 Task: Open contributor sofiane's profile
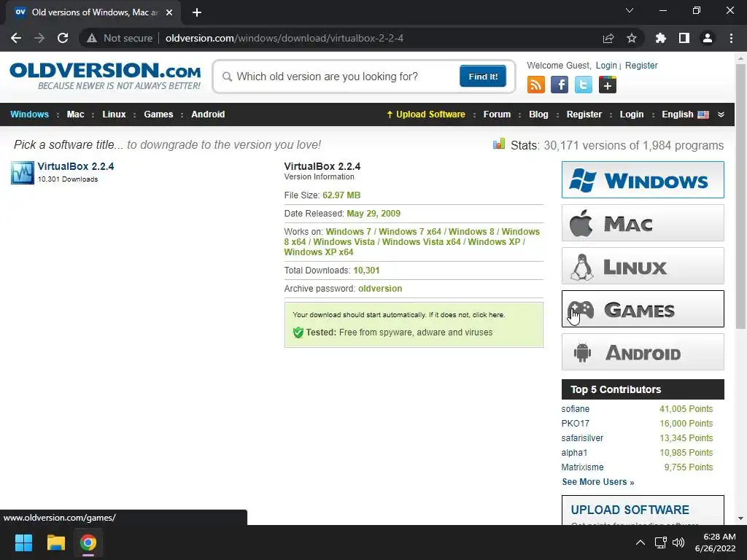(x=575, y=409)
